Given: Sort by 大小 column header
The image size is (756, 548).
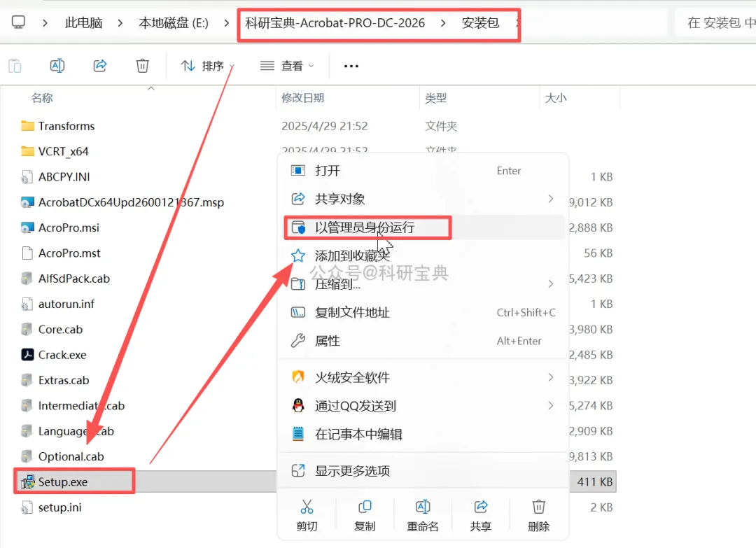Looking at the screenshot, I should [555, 98].
